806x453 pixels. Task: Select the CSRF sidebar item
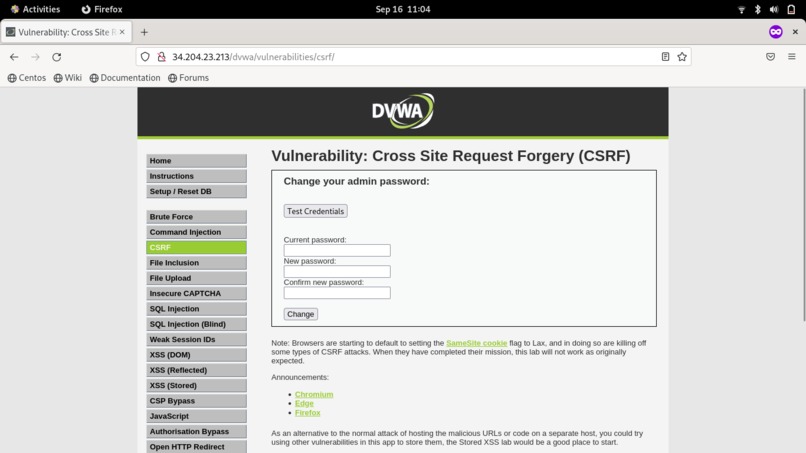coord(196,247)
